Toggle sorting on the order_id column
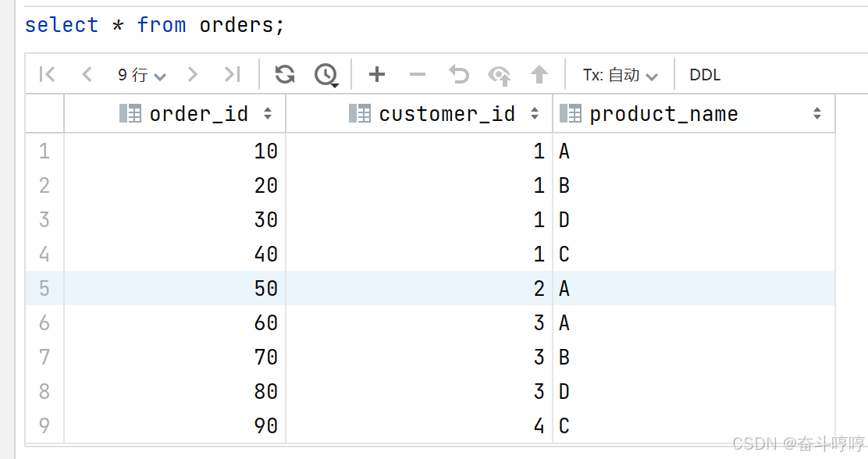The width and height of the screenshot is (868, 459). [268, 113]
